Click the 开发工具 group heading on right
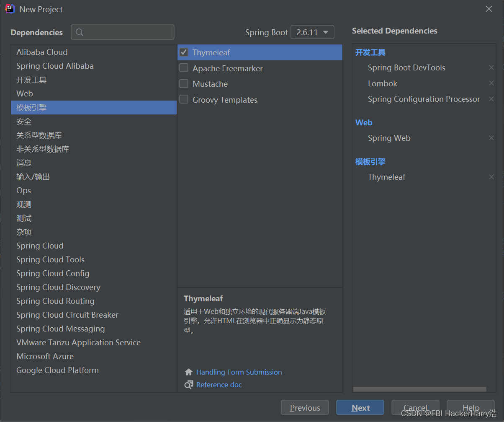504x422 pixels. [x=370, y=52]
